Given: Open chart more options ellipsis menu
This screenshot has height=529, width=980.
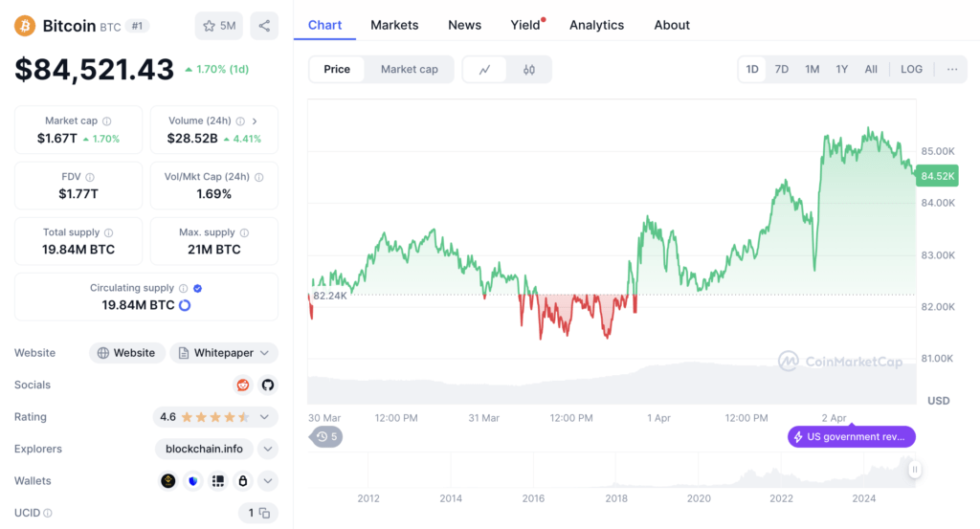Looking at the screenshot, I should [x=952, y=69].
